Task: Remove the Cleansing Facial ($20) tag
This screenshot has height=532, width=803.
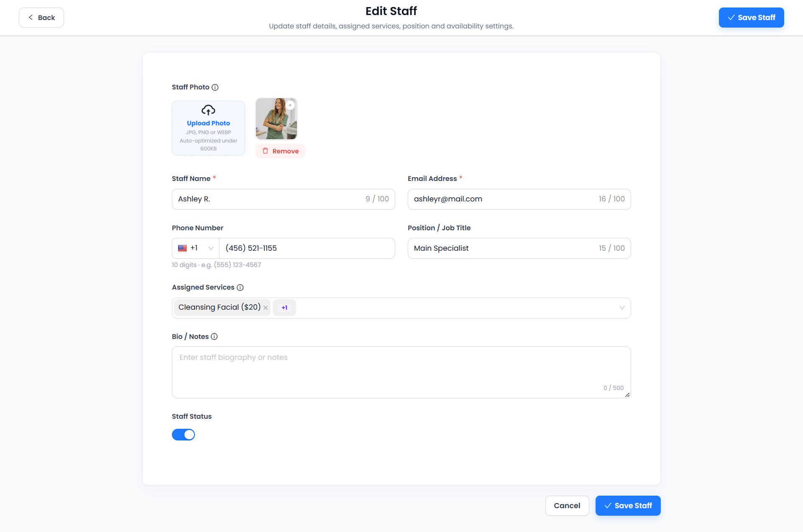Action: pos(266,308)
